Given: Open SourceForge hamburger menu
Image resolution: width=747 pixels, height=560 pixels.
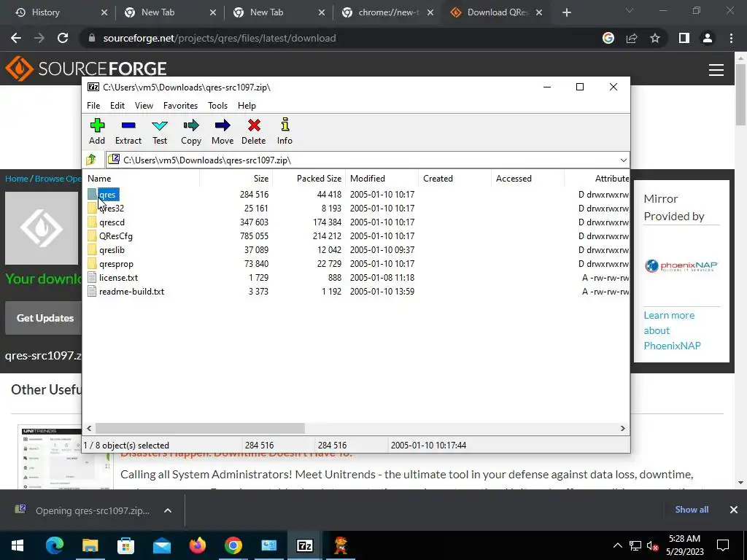Looking at the screenshot, I should [716, 69].
